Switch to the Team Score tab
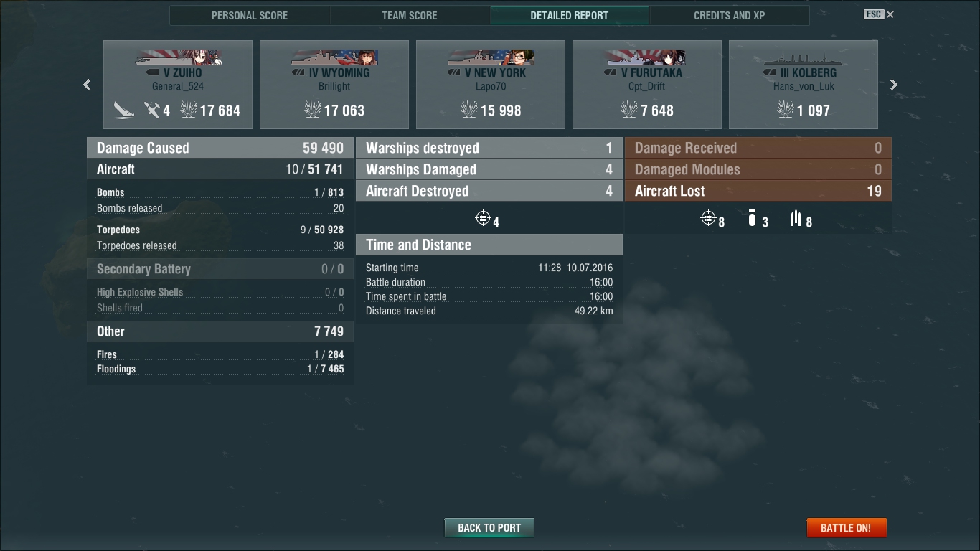The image size is (980, 551). tap(410, 15)
